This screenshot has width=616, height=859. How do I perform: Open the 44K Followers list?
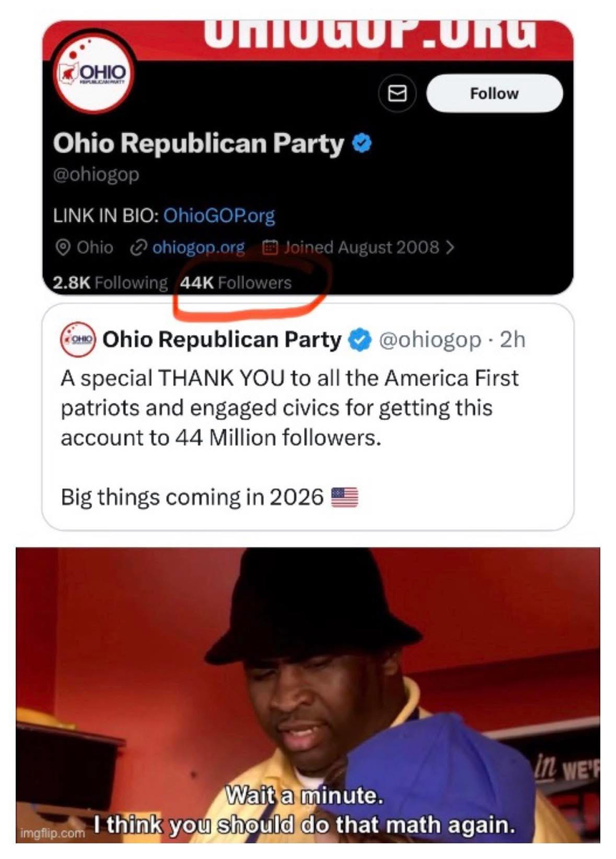[x=236, y=283]
